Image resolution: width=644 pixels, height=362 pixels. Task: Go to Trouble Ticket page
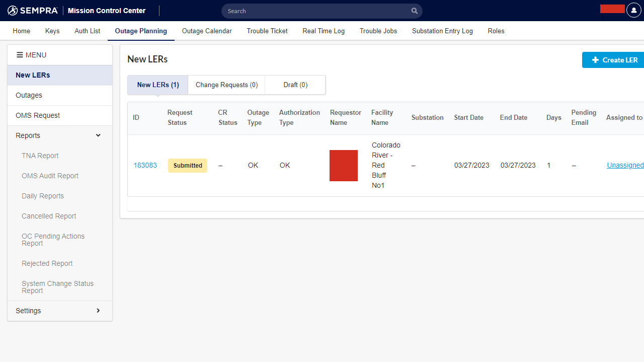tap(267, 31)
